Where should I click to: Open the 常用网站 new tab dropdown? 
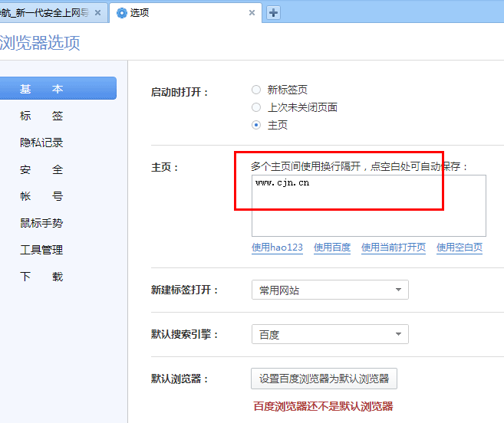(330, 290)
